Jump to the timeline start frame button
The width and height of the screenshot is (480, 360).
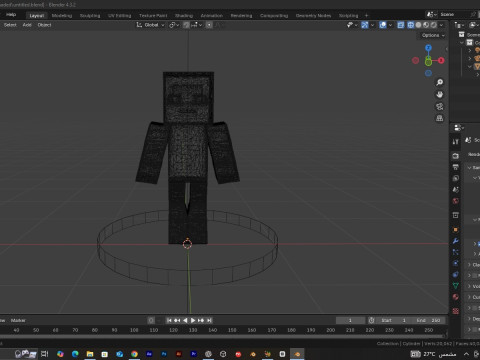click(x=169, y=320)
